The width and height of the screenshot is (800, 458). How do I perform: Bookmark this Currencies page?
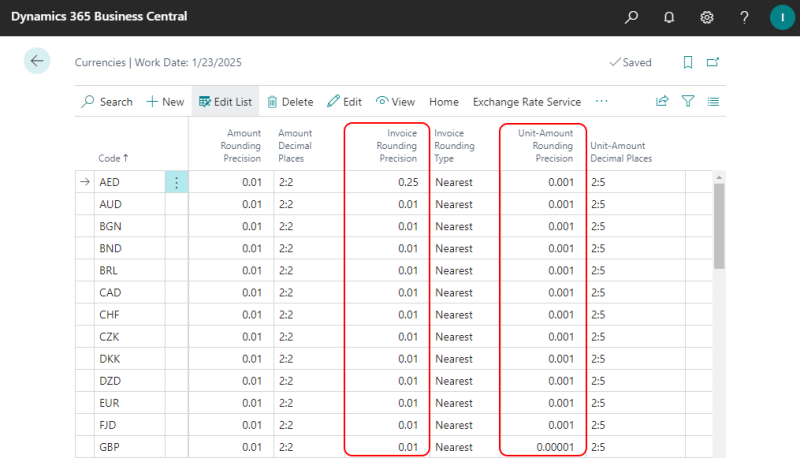[688, 62]
